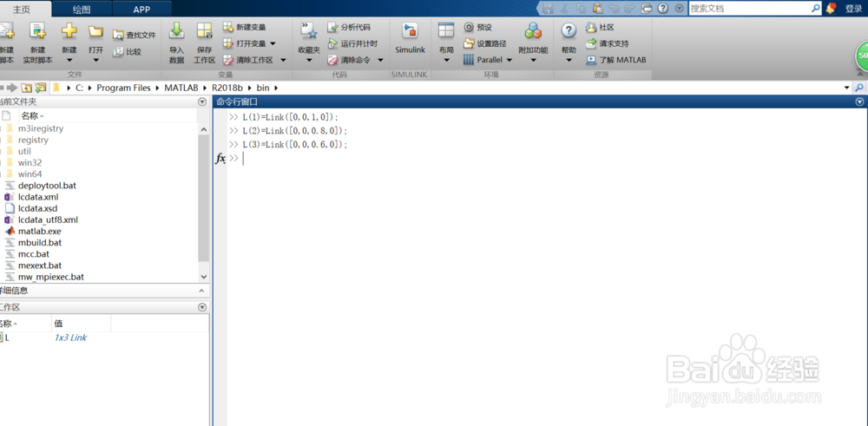Screen dimensions: 868x426
Task: Click 新建变量 in the variable section
Action: (x=244, y=27)
